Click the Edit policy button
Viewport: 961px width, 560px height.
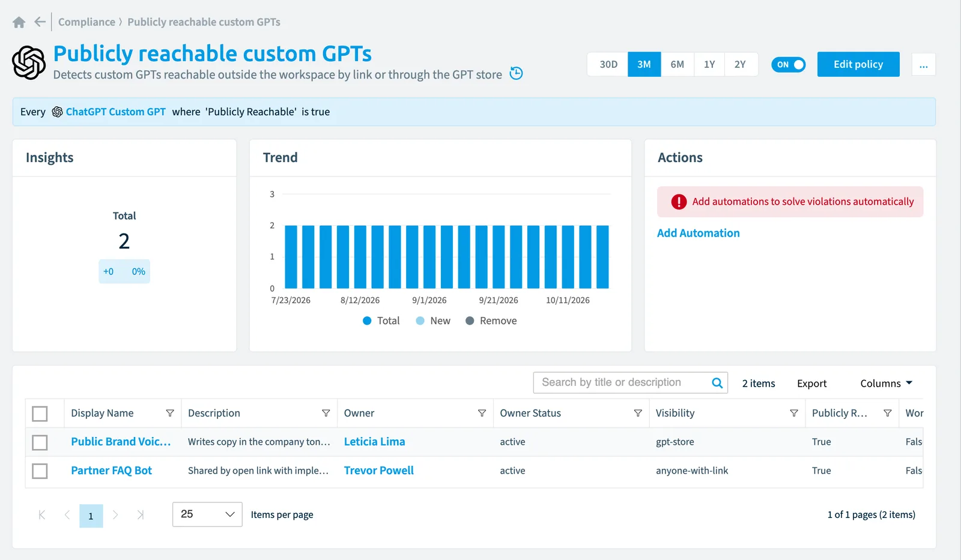[x=858, y=64]
